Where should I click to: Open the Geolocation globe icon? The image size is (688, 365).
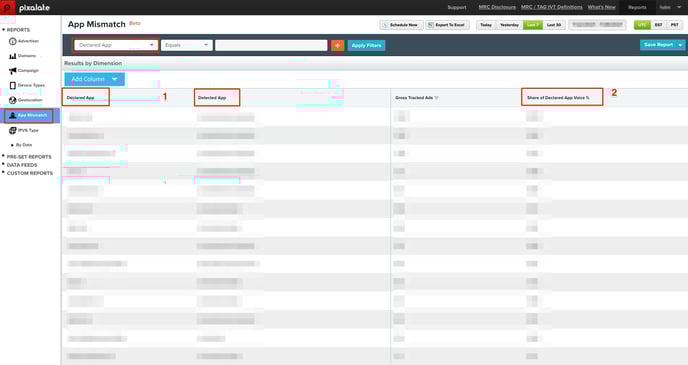[x=13, y=100]
